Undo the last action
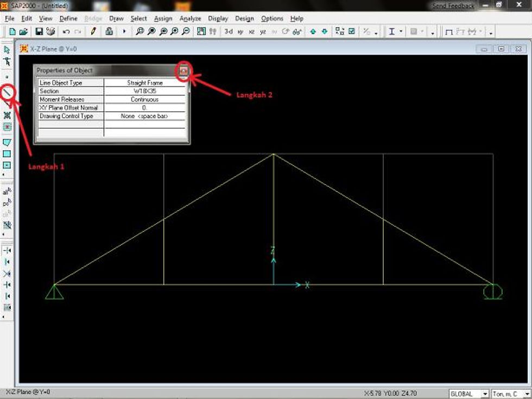The height and width of the screenshot is (399, 532). [66, 31]
